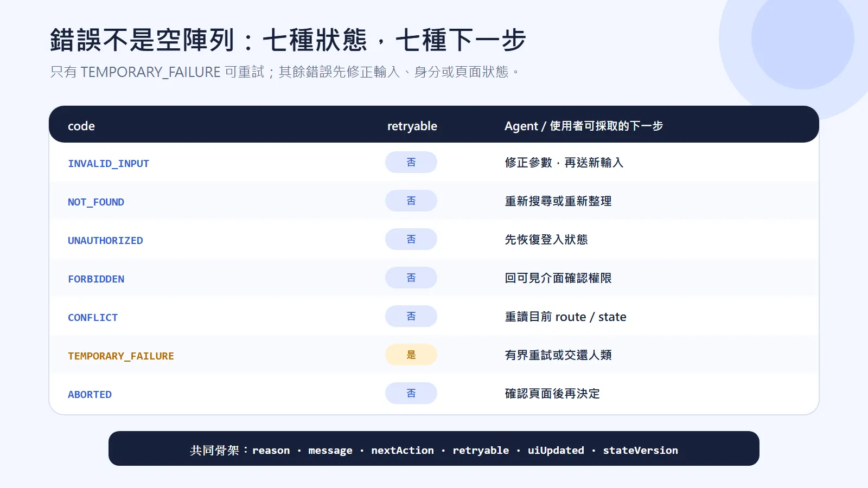868x488 pixels.
Task: Click the 否 badge in FORBIDDEN row
Action: (x=411, y=278)
